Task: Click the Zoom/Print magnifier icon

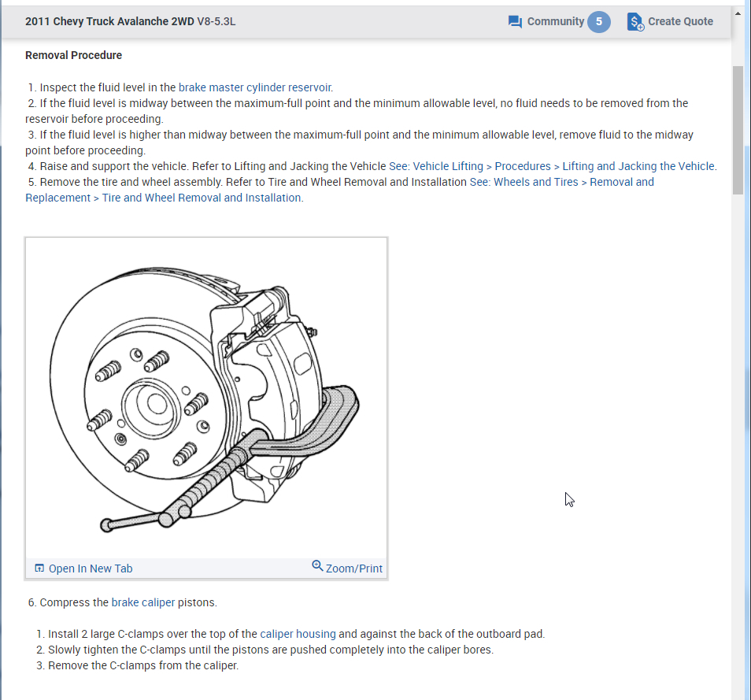Action: point(317,566)
